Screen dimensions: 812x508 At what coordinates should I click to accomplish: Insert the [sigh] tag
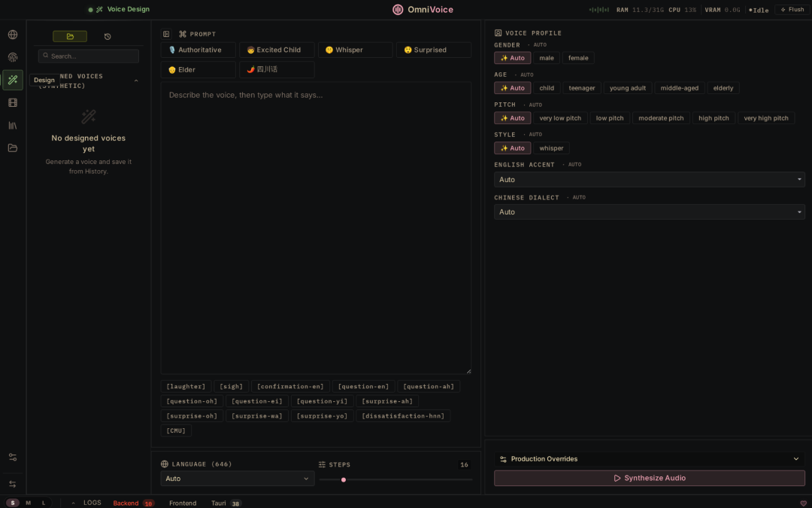click(x=232, y=387)
